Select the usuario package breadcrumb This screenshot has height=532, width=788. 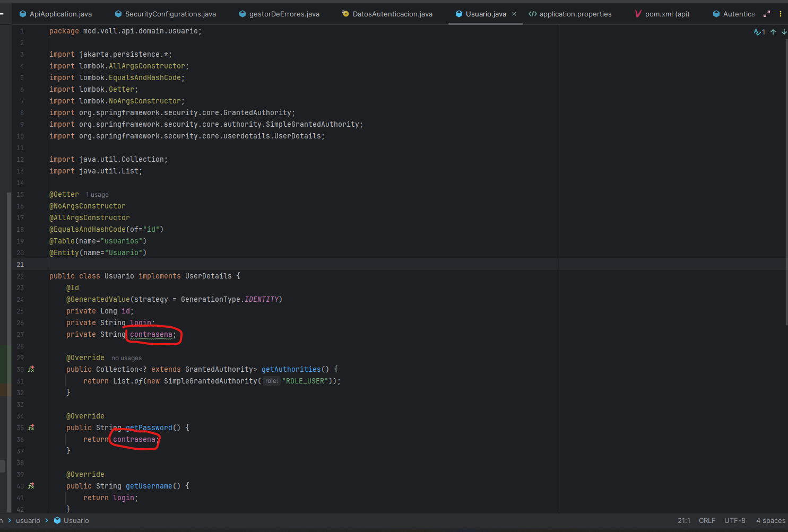coord(28,520)
